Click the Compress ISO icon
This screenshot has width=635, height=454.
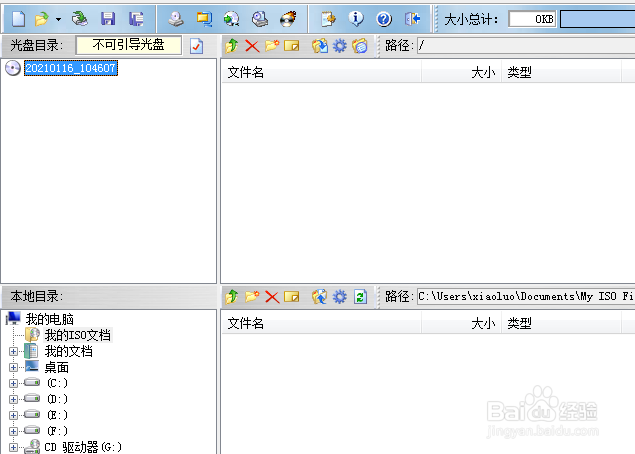204,19
